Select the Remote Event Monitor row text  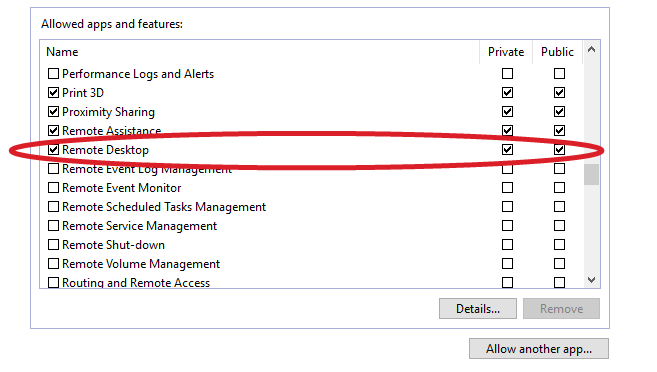pos(122,188)
